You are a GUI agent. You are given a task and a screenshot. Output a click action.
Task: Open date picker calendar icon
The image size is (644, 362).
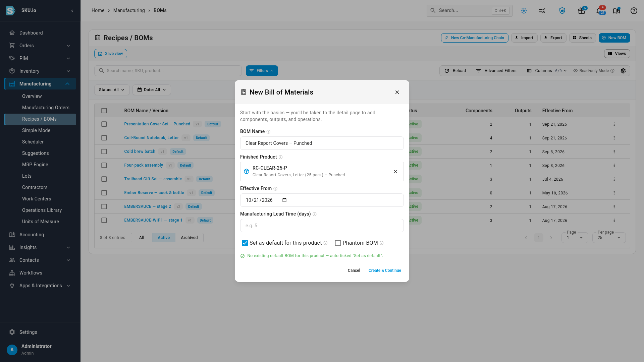pyautogui.click(x=284, y=200)
